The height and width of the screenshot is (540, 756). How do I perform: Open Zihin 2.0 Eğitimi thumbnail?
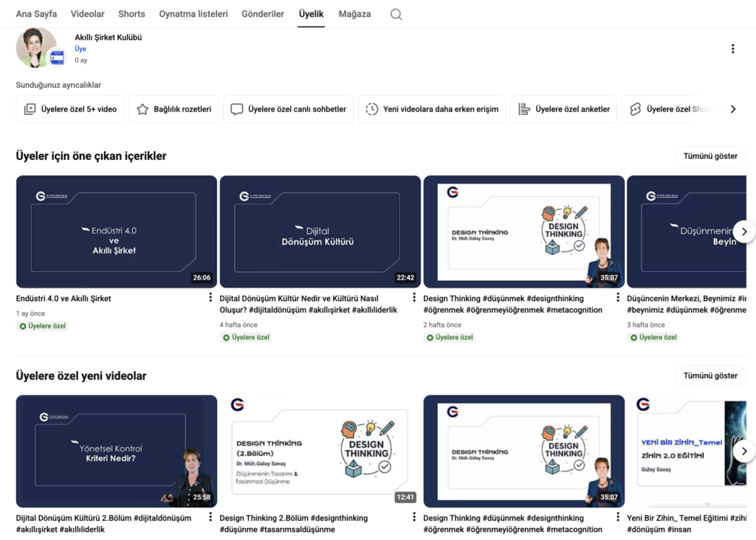point(687,451)
